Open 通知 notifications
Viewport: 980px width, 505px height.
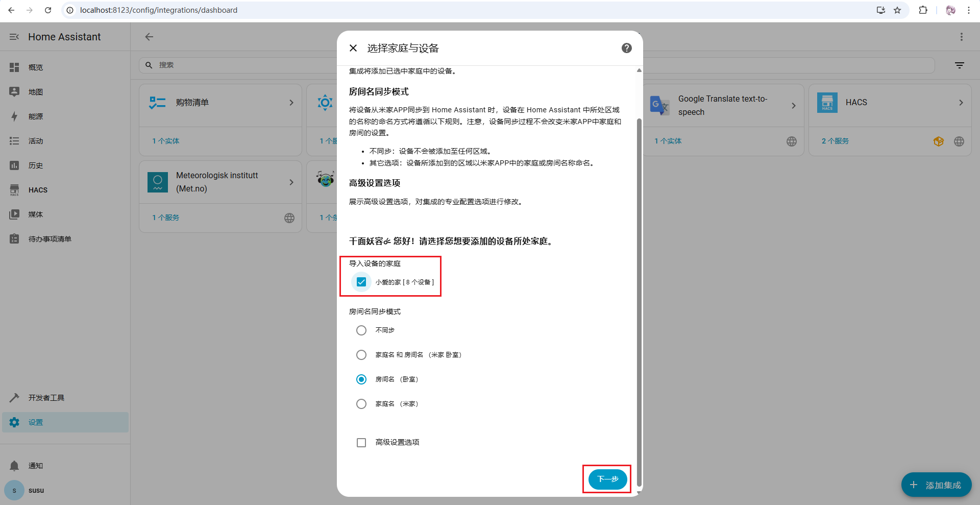[65, 466]
